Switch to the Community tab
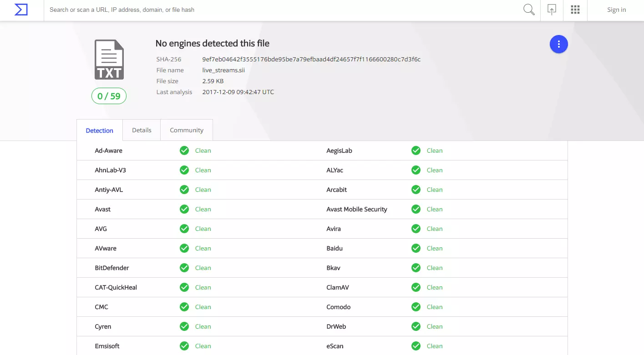The height and width of the screenshot is (355, 644). (187, 130)
